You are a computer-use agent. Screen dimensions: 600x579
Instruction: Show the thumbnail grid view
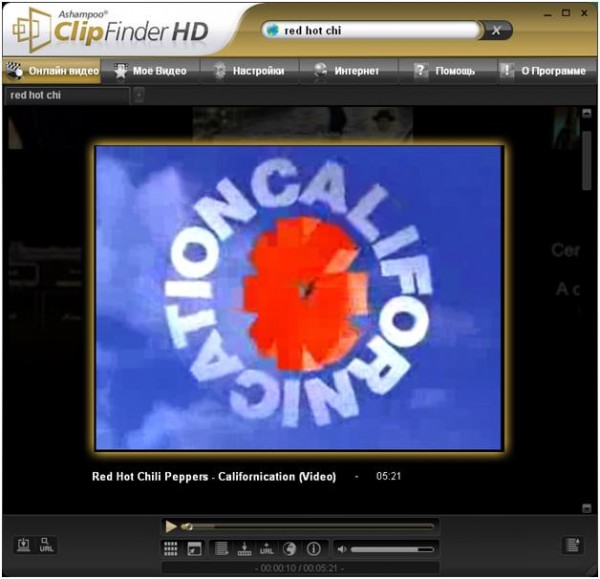[x=171, y=549]
